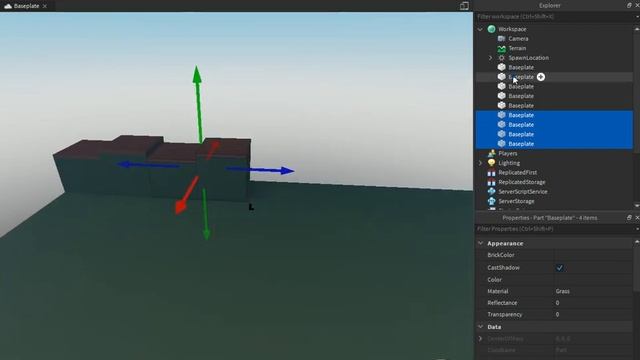Viewport: 640px width, 360px height.
Task: Expand the CenterOfMass property
Action: [480, 339]
